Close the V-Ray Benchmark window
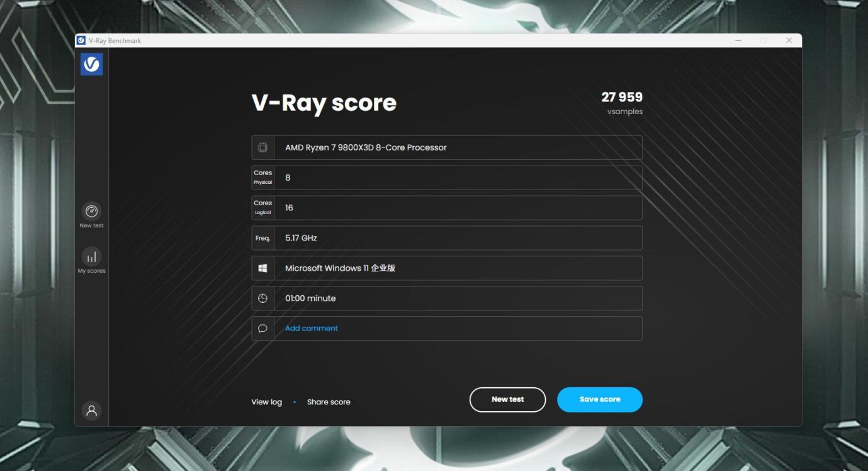The image size is (868, 471). [789, 40]
